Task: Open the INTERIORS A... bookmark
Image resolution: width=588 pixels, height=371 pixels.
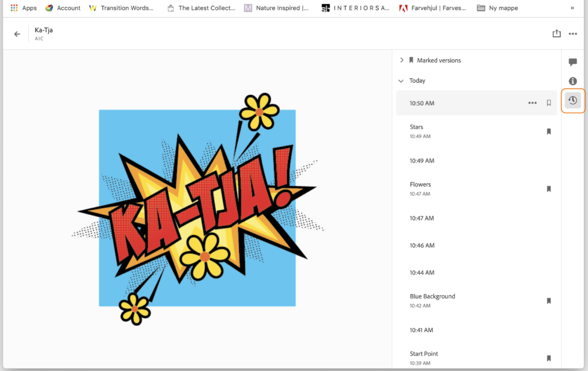Action: click(355, 8)
